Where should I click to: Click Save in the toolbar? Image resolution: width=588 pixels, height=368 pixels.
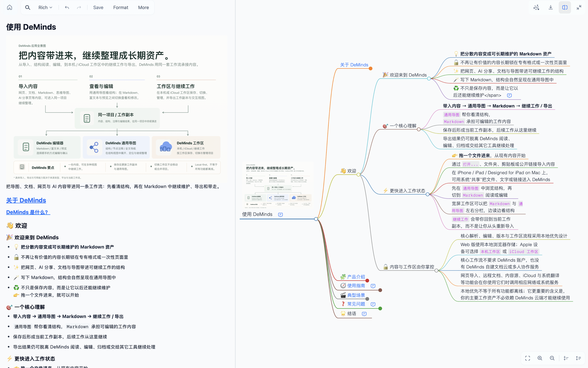[98, 8]
